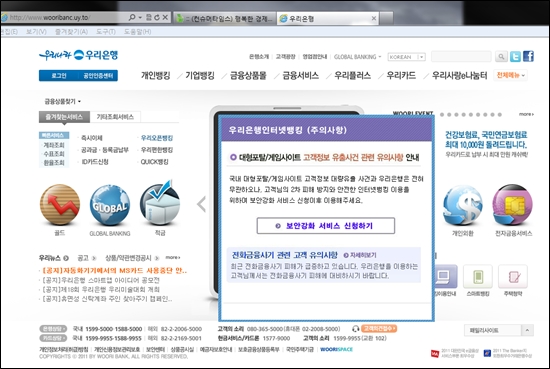
Task: Open the 우리사랑e나눔터 menu
Action: coord(460,75)
